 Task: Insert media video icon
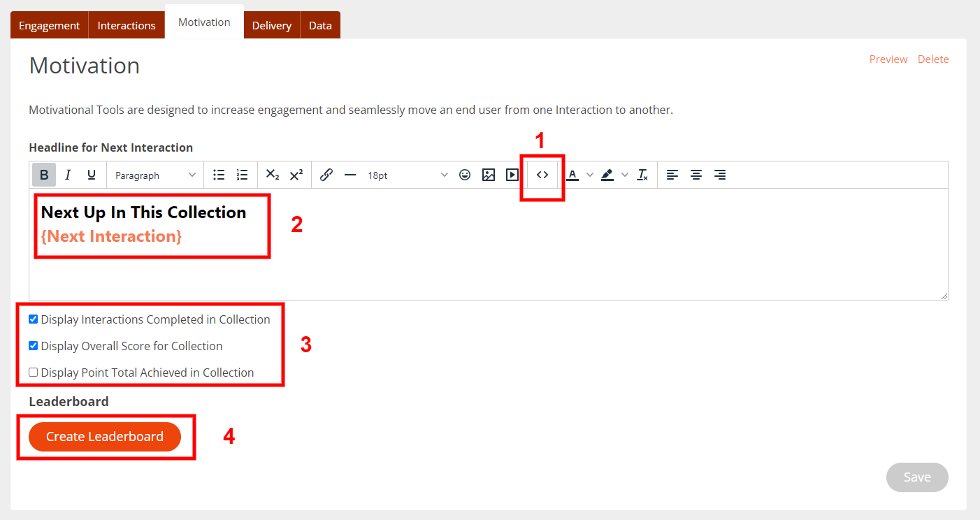tap(512, 175)
